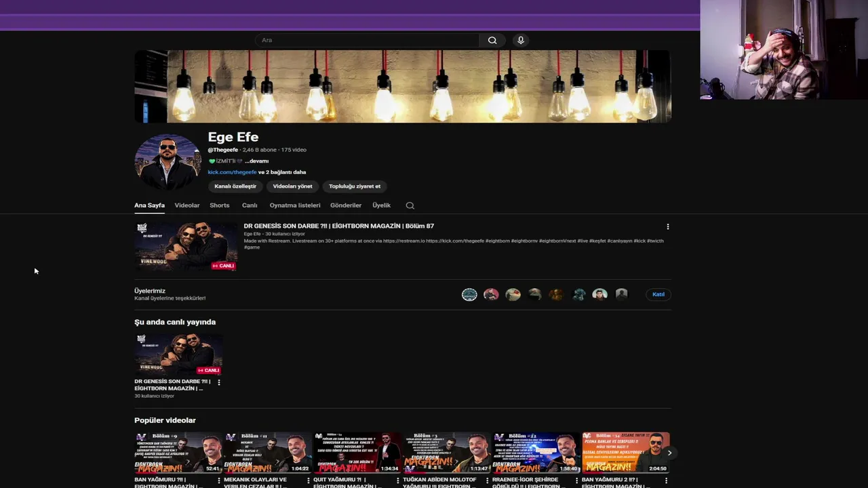868x488 pixels.
Task: Click the fourth member avatar in Üyelerimiz row
Action: tap(534, 294)
